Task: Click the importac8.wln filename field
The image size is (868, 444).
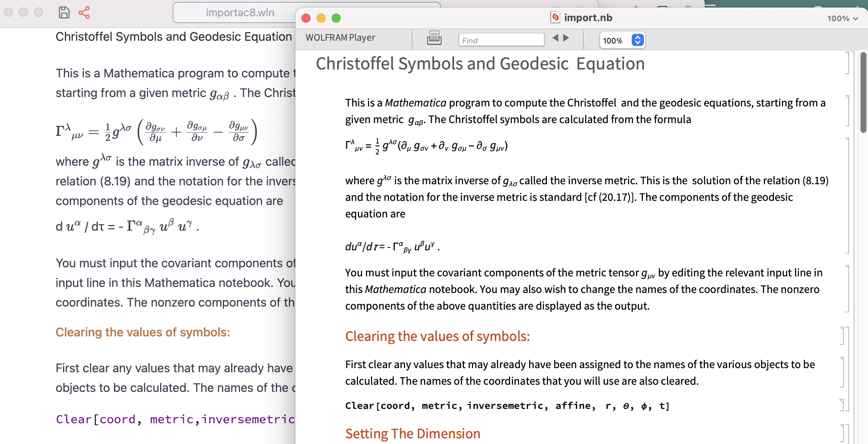Action: tap(239, 13)
